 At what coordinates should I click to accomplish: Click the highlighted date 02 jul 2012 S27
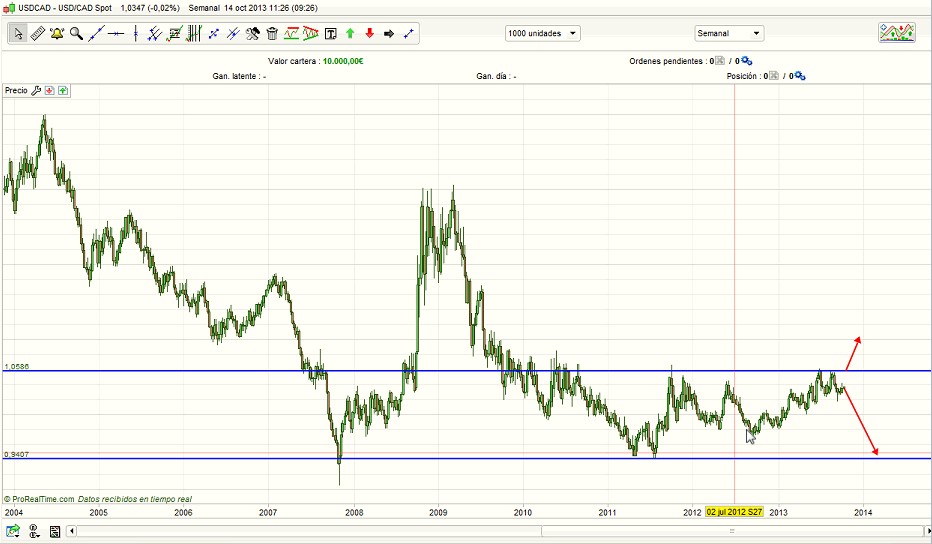pyautogui.click(x=734, y=512)
